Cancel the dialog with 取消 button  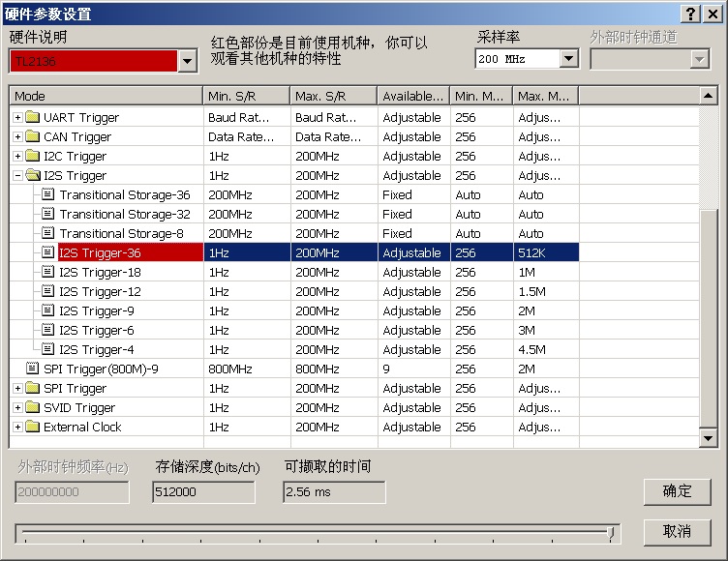pos(677,532)
